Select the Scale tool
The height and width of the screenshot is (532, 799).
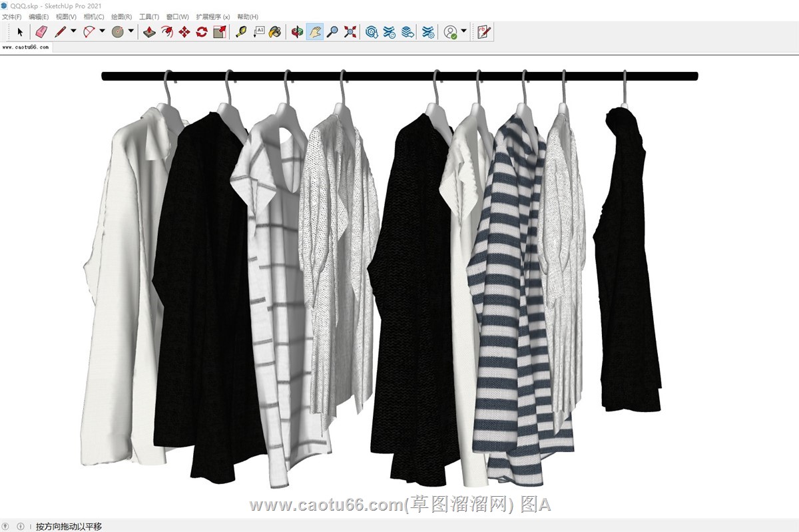pos(220,31)
